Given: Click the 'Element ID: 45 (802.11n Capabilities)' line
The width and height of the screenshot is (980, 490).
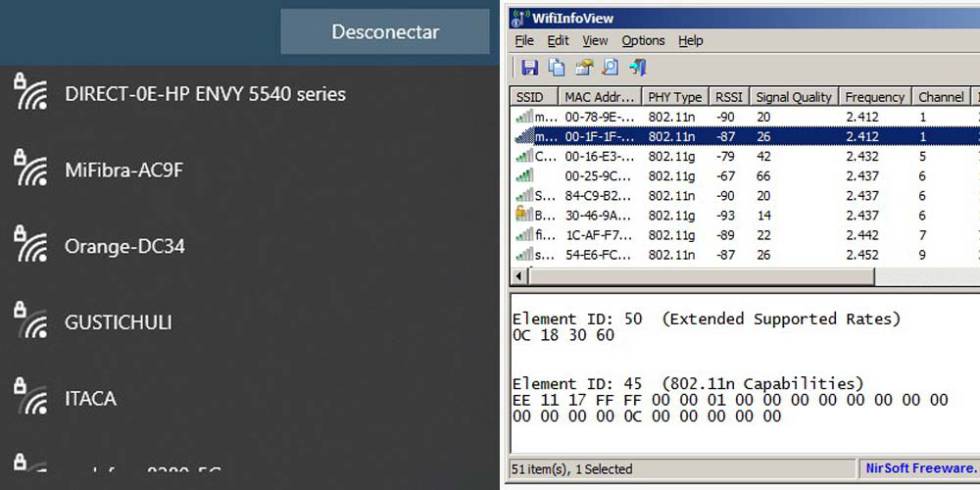Looking at the screenshot, I should (688, 383).
